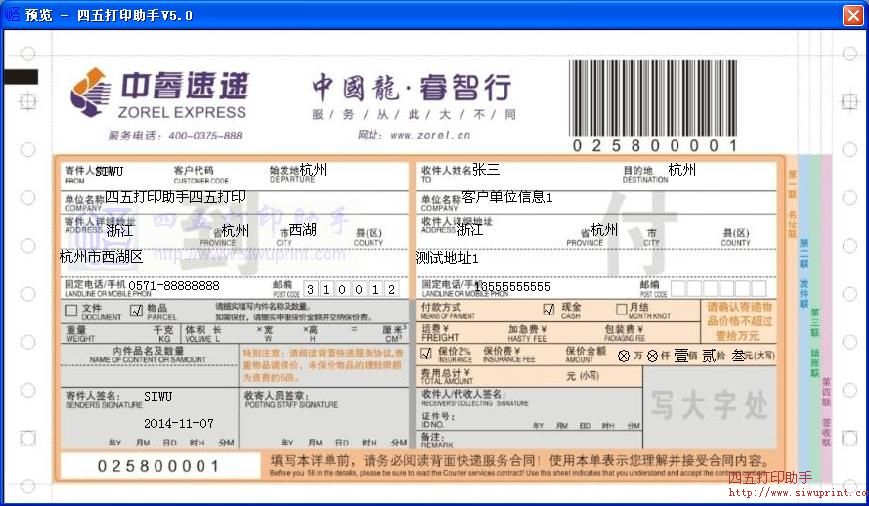Click the app icon in title bar

[12, 14]
